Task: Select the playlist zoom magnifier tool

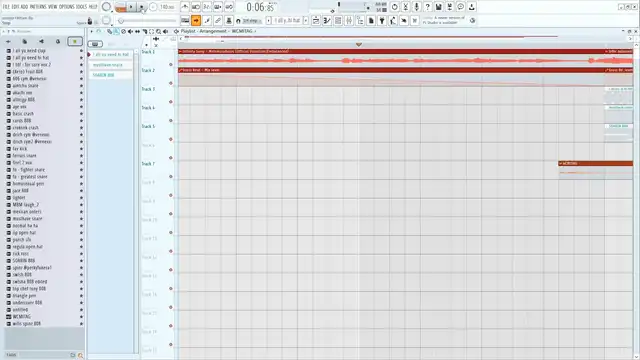Action: pyautogui.click(x=158, y=31)
